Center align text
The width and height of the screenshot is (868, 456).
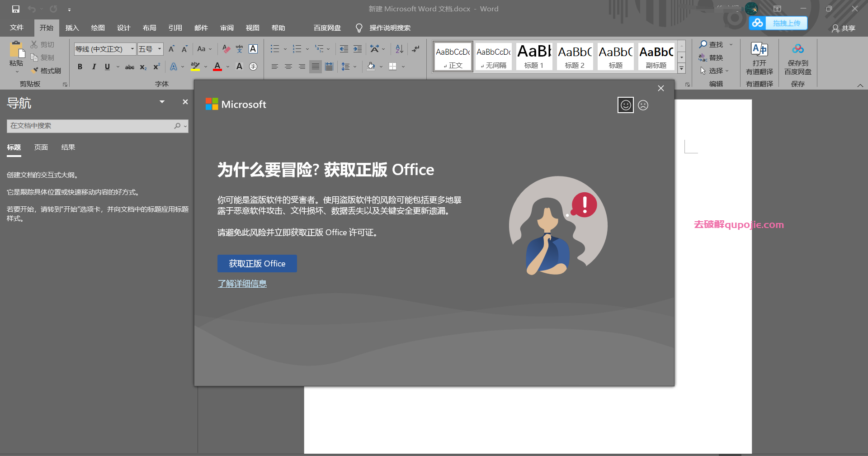[288, 66]
